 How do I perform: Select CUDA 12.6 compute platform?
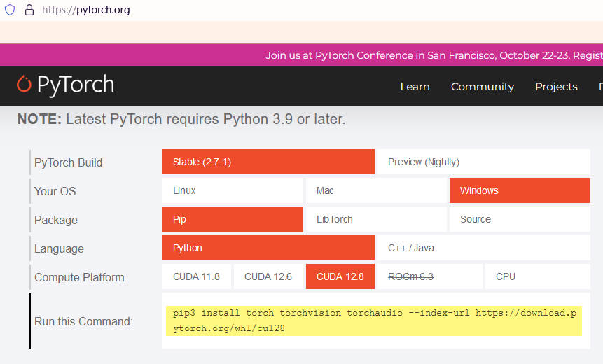tap(268, 276)
